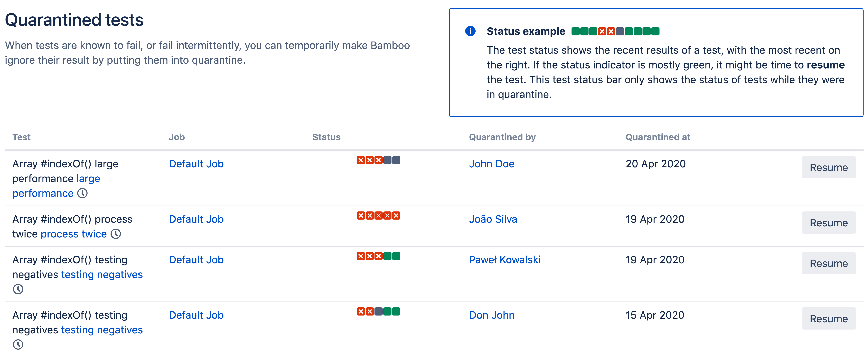Open John Doe's user profile link

click(492, 164)
